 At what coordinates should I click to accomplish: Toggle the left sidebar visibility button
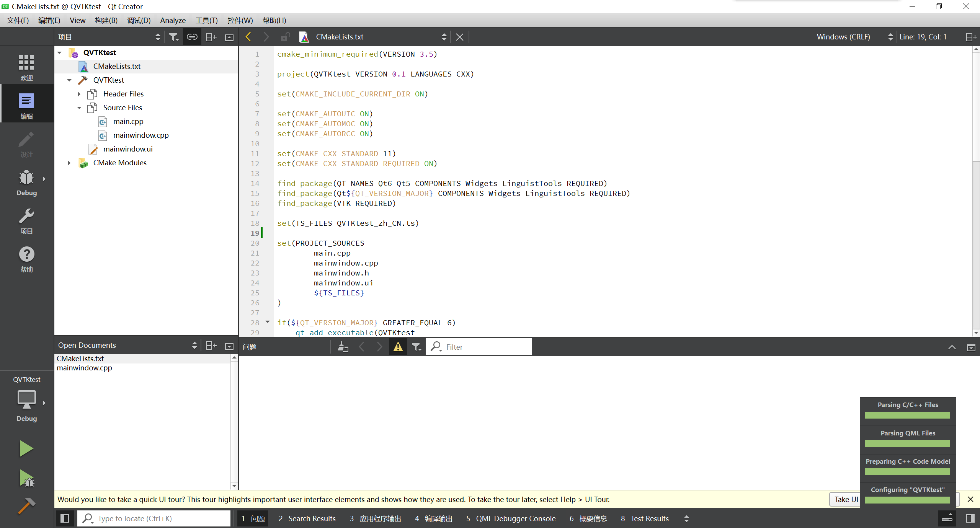[64, 518]
